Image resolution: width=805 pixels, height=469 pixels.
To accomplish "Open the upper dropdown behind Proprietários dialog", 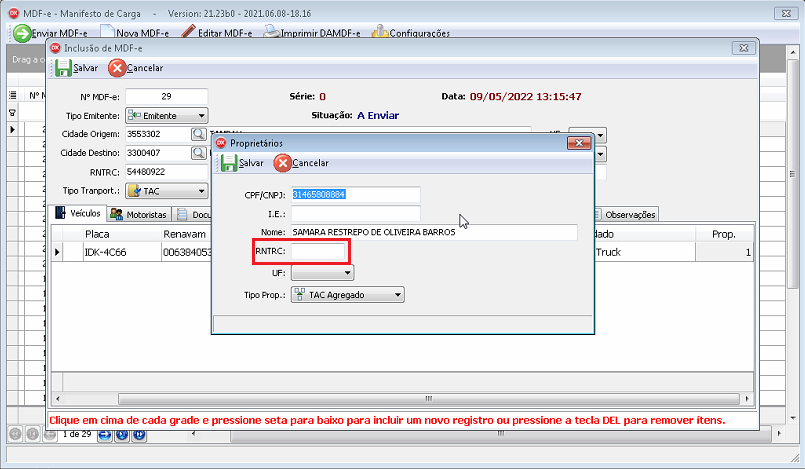I will pos(600,135).
